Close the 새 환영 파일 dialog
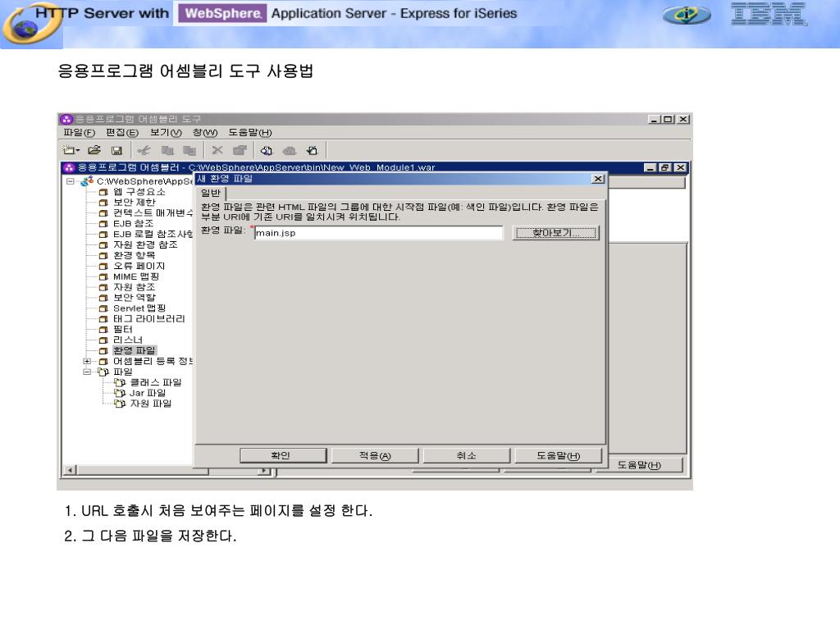Viewport: 840px width, 630px height. 598,178
